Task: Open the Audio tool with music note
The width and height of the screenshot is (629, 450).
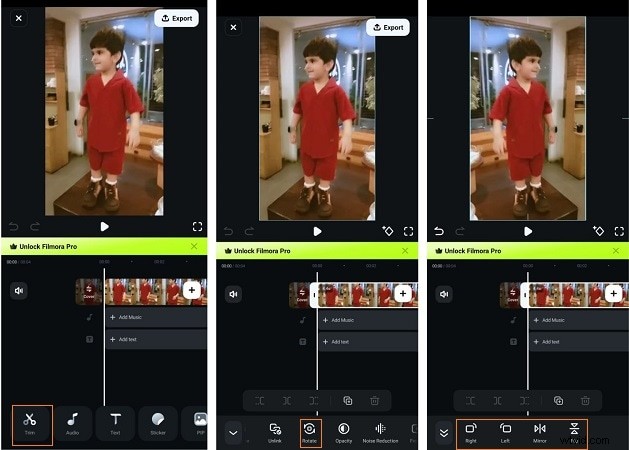Action: [x=73, y=423]
